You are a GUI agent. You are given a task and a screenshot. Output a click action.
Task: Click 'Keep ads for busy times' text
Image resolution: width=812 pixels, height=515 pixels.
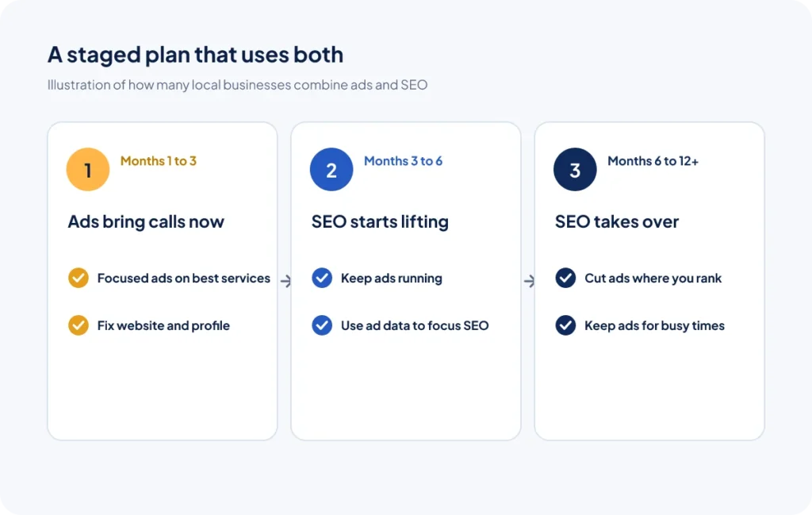point(654,325)
